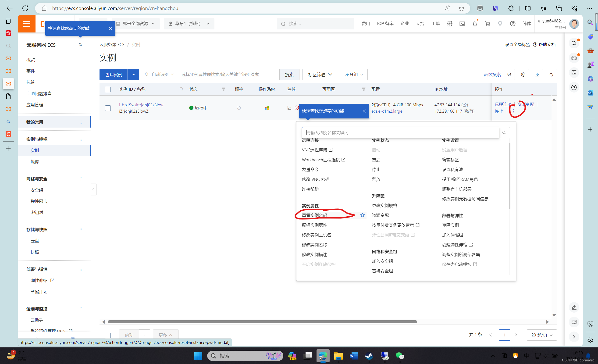598x364 pixels.
Task: Open the 20 条/页 page size dropdown
Action: pos(541,335)
